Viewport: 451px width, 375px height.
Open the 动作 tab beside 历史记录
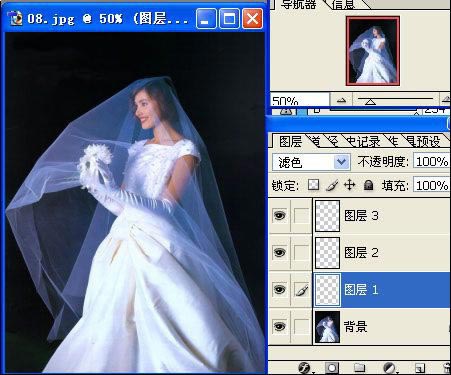pos(393,142)
